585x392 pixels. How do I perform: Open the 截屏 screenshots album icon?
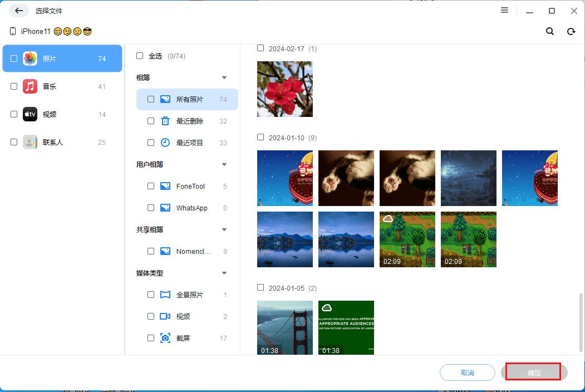click(165, 337)
